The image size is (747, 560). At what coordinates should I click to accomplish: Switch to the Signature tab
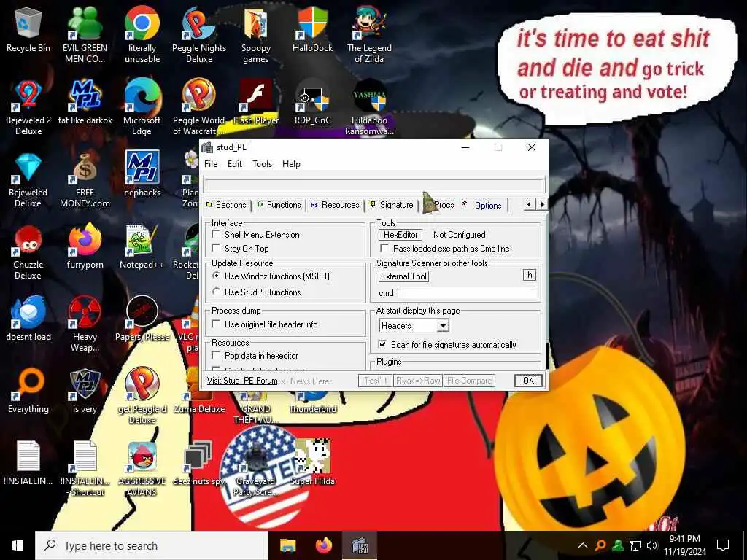[392, 205]
